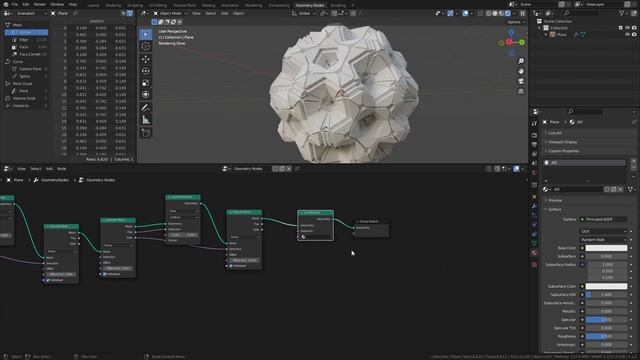Select the Cursor tool in viewport toolbar
Screen dimensions: 640x360
point(145,46)
